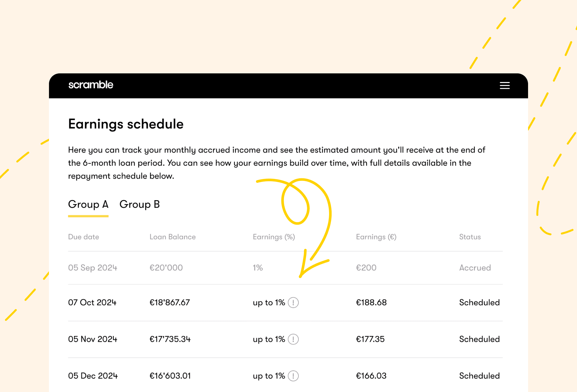The height and width of the screenshot is (392, 577).
Task: Click info icon in 07 Oct 2024 row
Action: (x=293, y=303)
